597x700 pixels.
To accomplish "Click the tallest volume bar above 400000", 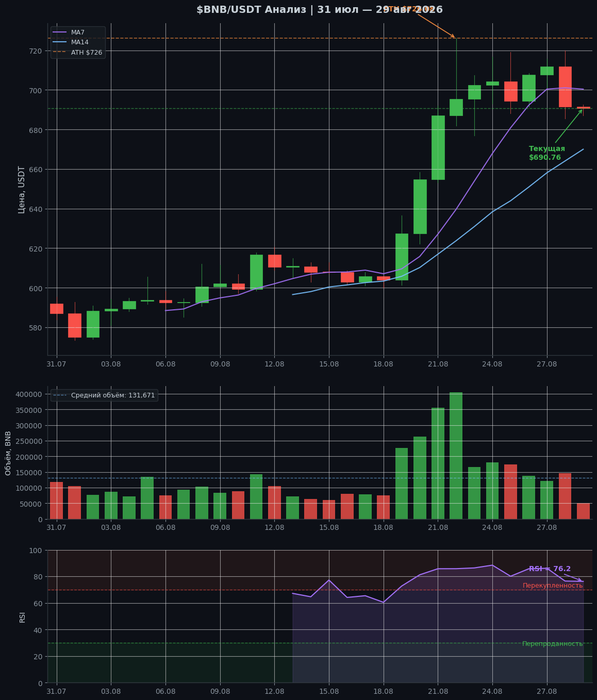I will (456, 456).
